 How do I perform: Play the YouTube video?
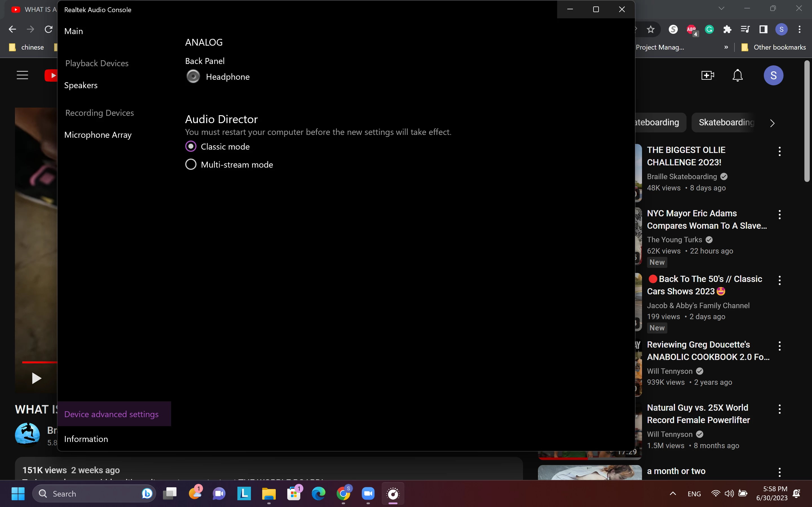point(36,378)
